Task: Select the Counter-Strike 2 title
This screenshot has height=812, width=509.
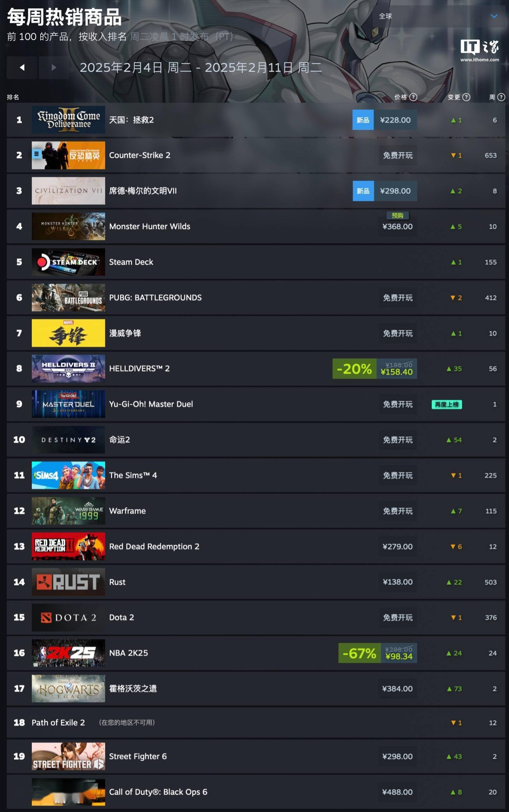Action: (140, 155)
